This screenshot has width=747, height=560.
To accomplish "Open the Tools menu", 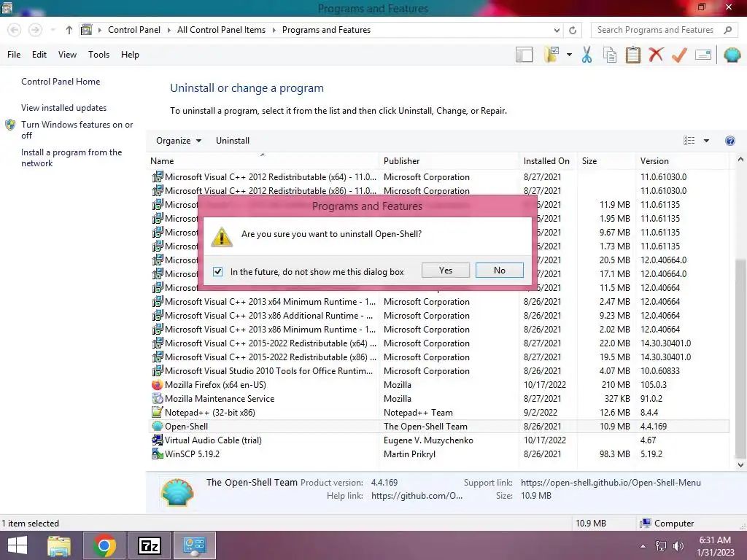I will [98, 55].
